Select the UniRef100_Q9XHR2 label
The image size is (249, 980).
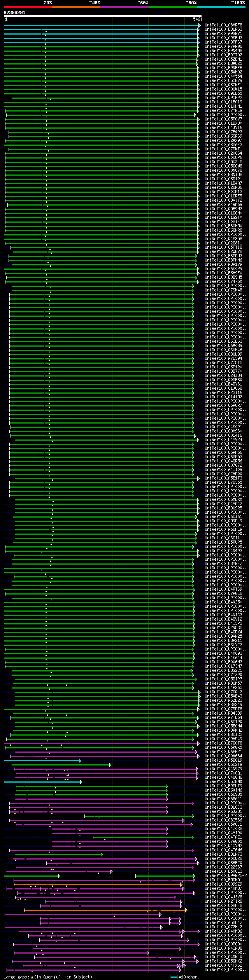pos(223,98)
